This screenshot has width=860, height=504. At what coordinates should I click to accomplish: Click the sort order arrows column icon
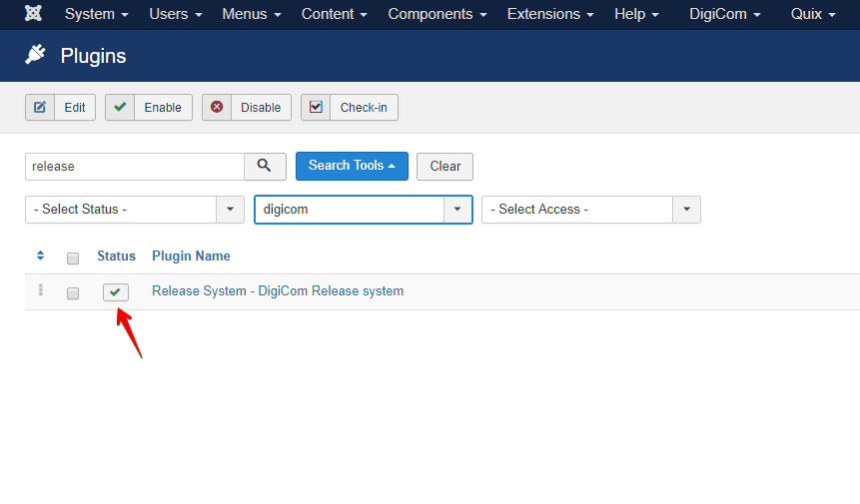click(x=40, y=256)
